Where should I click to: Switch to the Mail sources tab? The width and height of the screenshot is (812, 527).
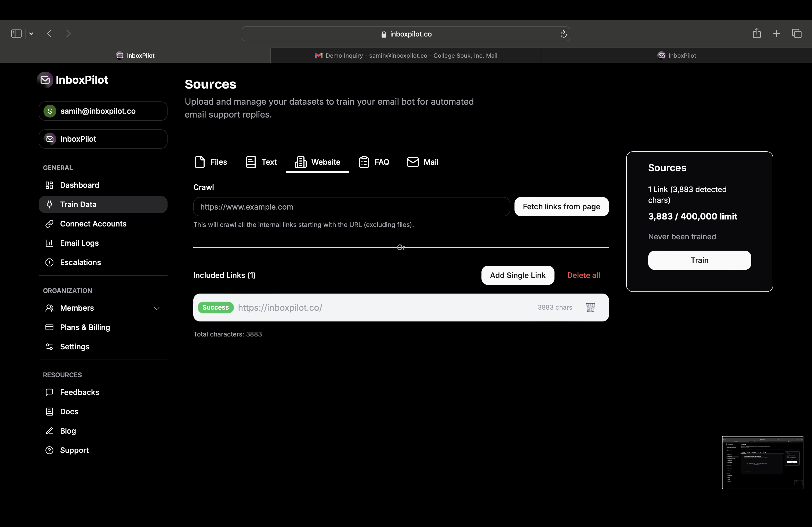[423, 162]
